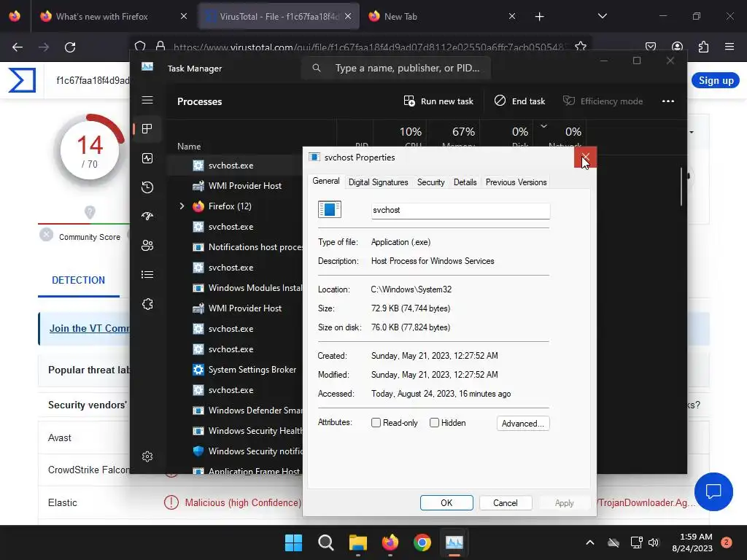
Task: Sort processes by Name column
Action: coord(189,146)
